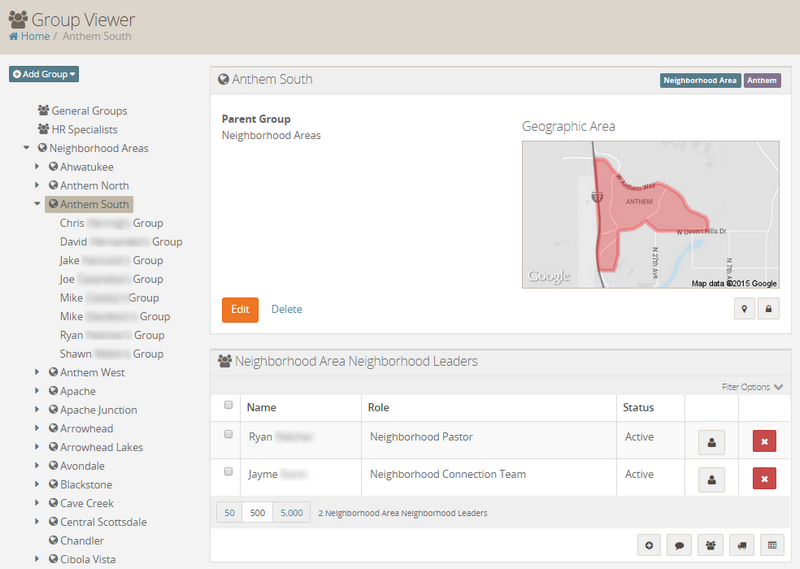The image size is (800, 569).
Task: Click the grid table export icon
Action: pos(771,545)
